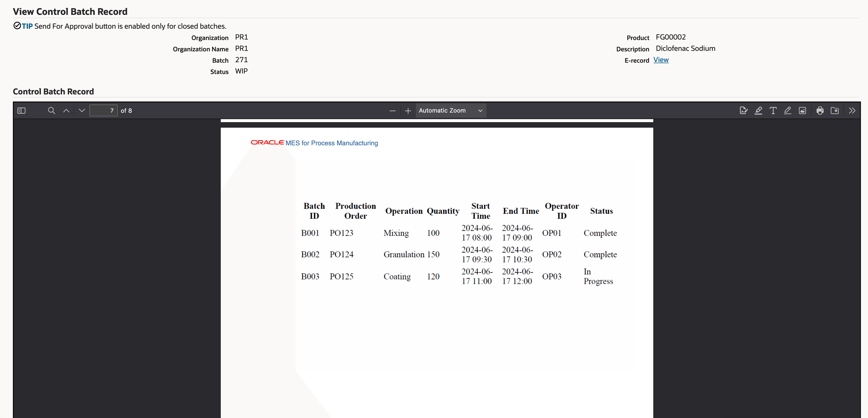Image resolution: width=868 pixels, height=418 pixels.
Task: Click the page number input field
Action: point(103,110)
